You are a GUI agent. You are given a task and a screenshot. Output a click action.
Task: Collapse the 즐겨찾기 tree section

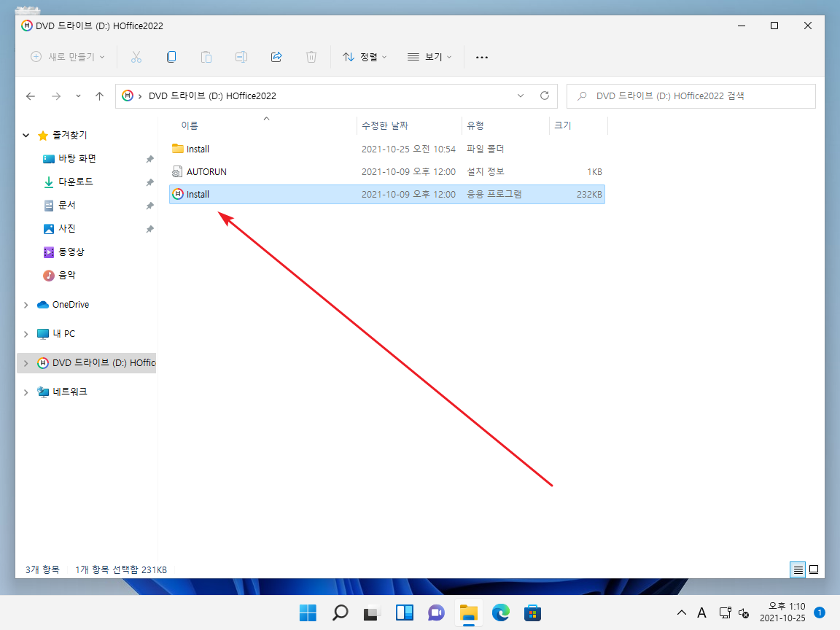click(x=26, y=136)
